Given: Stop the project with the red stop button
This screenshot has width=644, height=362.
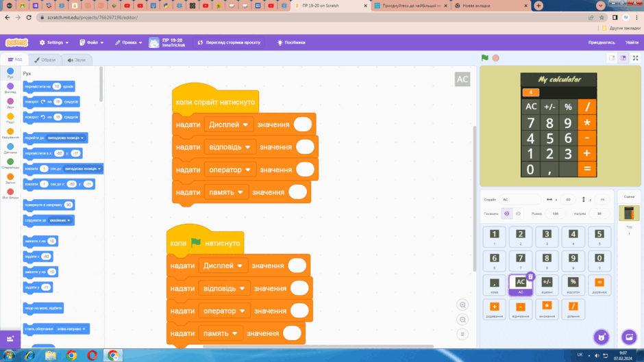Looking at the screenshot, I should pyautogui.click(x=496, y=58).
